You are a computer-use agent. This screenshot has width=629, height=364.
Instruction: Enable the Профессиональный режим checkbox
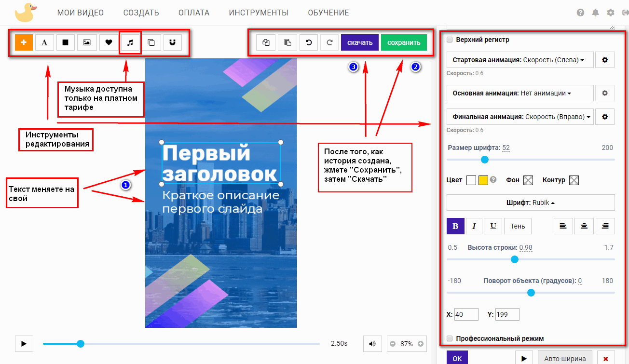450,338
